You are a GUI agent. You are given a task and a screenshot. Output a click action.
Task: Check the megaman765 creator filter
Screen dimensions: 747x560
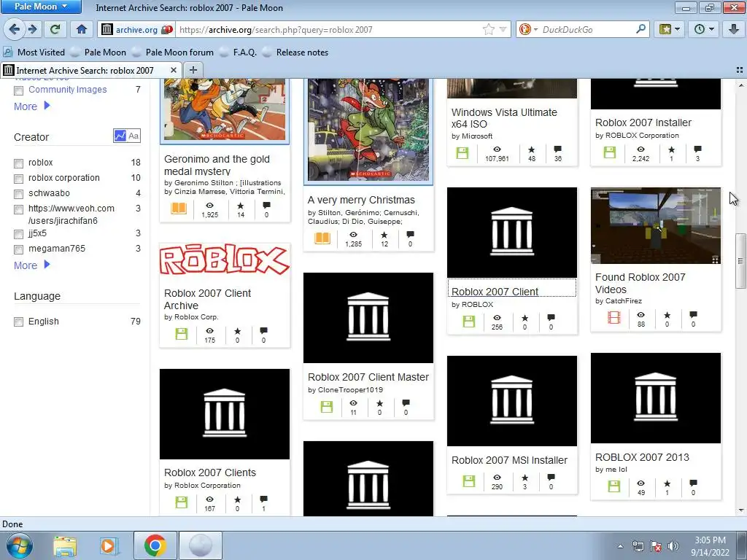click(x=18, y=249)
